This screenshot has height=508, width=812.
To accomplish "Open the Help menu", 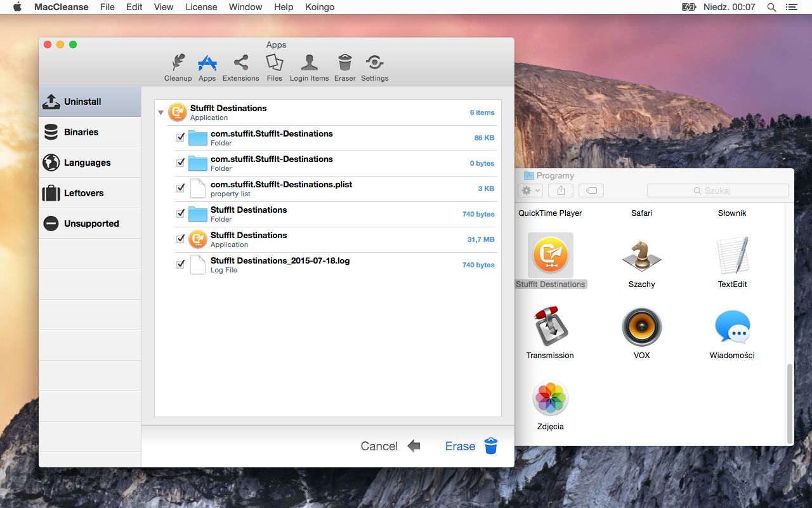I will 284,7.
